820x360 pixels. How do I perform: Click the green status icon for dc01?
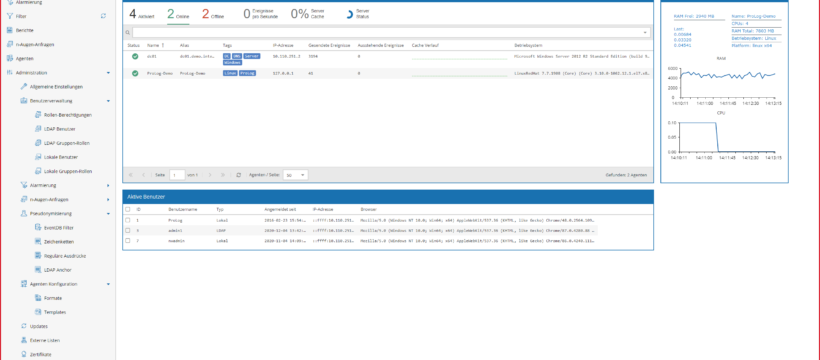pyautogui.click(x=135, y=57)
